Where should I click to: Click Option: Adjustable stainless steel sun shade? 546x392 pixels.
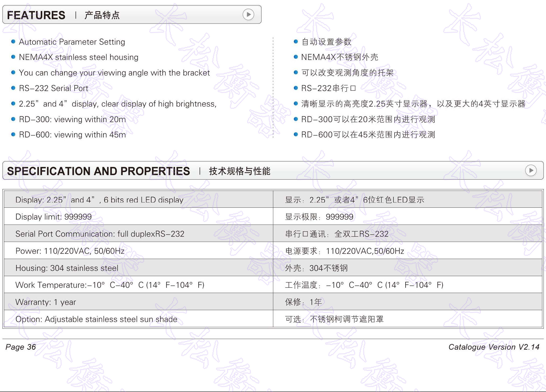click(x=96, y=319)
